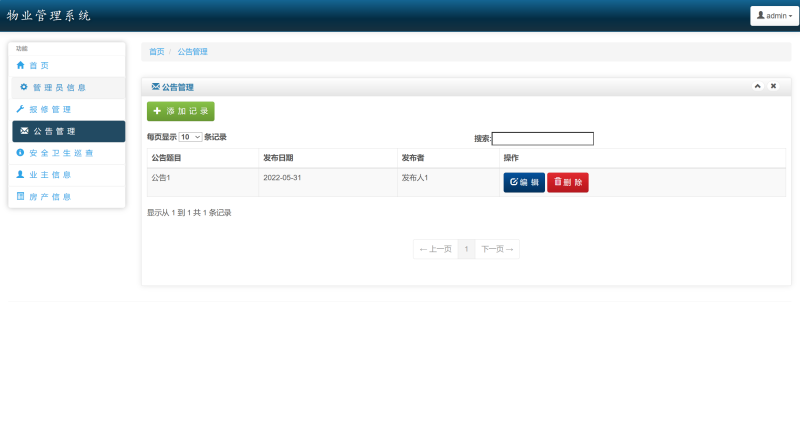
Task: Close the 公告管理 panel
Action: pos(773,86)
